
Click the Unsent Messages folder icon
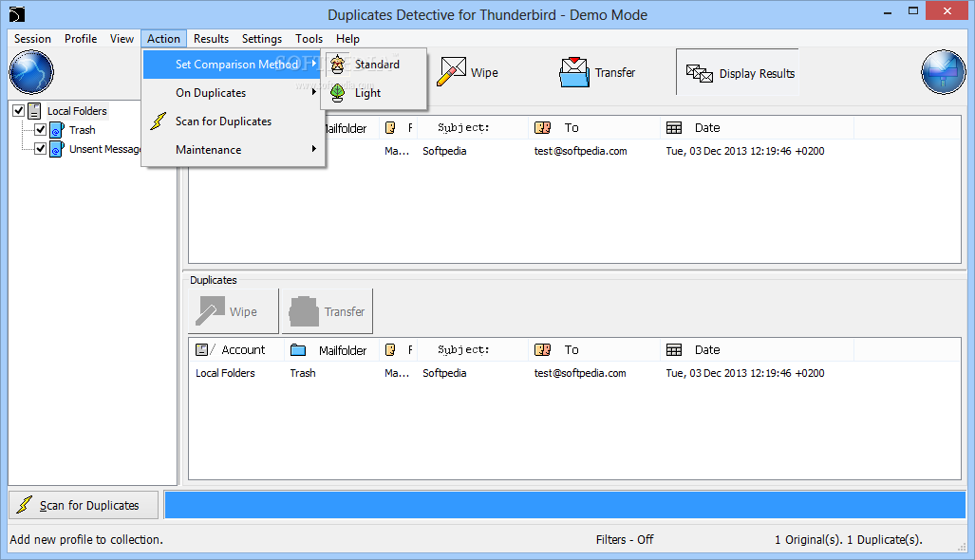[x=57, y=149]
